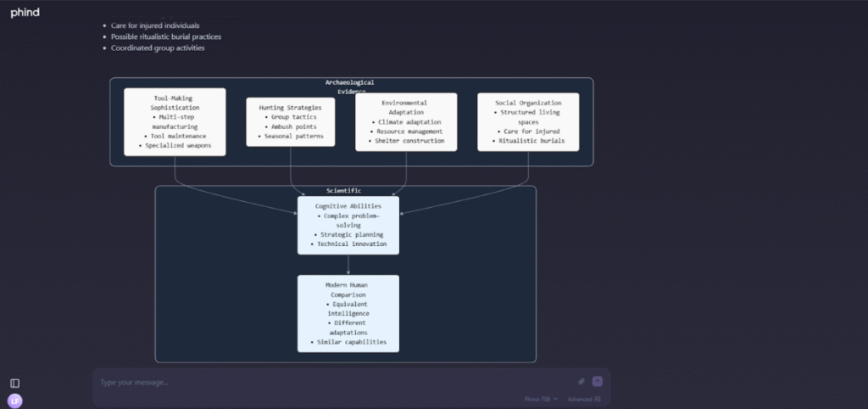This screenshot has width=868, height=409.
Task: Toggle the Advanced options control
Action: coord(584,399)
